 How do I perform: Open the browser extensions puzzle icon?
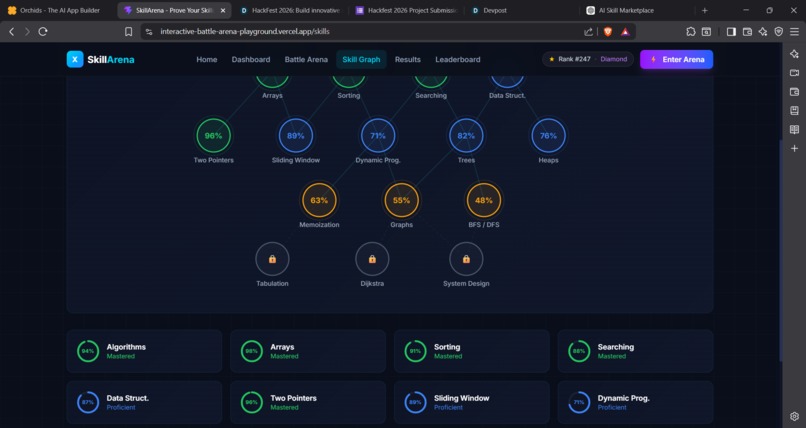coord(691,31)
